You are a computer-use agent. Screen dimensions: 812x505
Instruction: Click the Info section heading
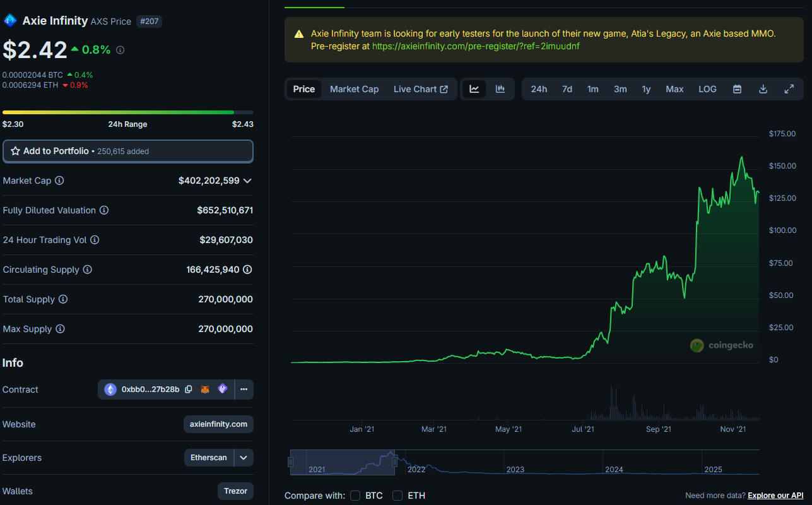tap(13, 363)
